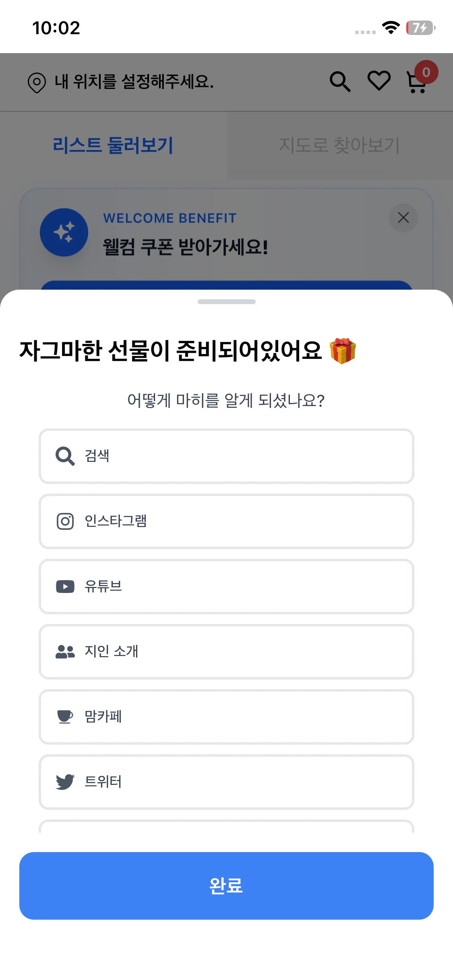453x980 pixels.
Task: Open the shopping cart icon
Action: click(417, 82)
